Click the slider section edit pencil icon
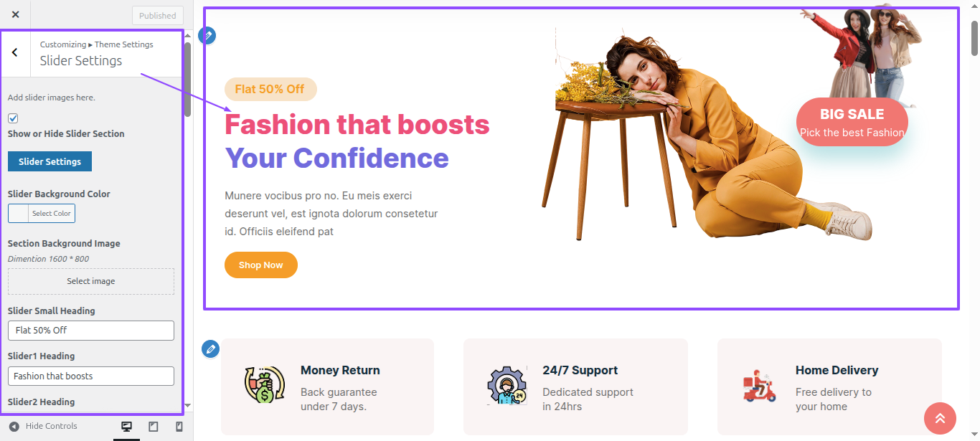The height and width of the screenshot is (441, 980). pos(207,35)
